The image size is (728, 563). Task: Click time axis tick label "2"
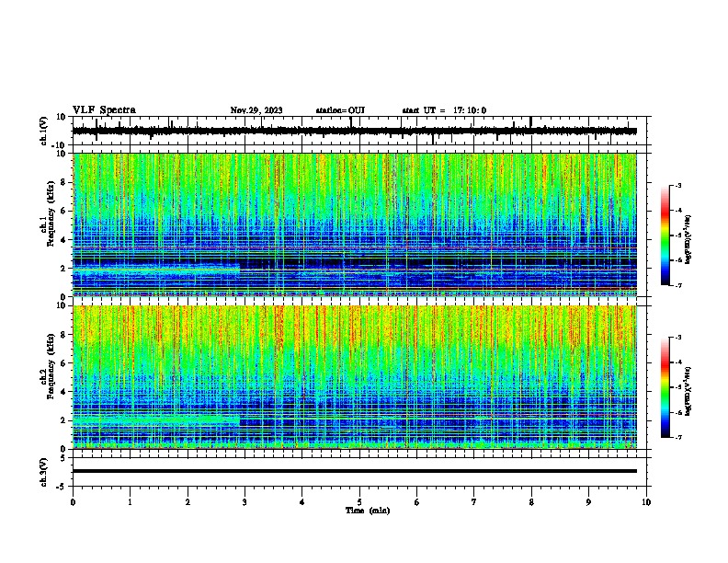188,502
